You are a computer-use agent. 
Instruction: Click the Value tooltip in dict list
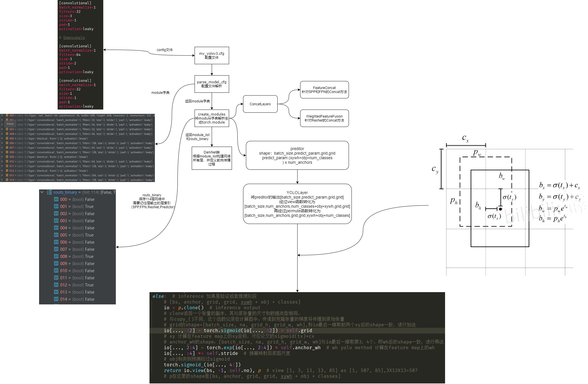tap(10, 124)
